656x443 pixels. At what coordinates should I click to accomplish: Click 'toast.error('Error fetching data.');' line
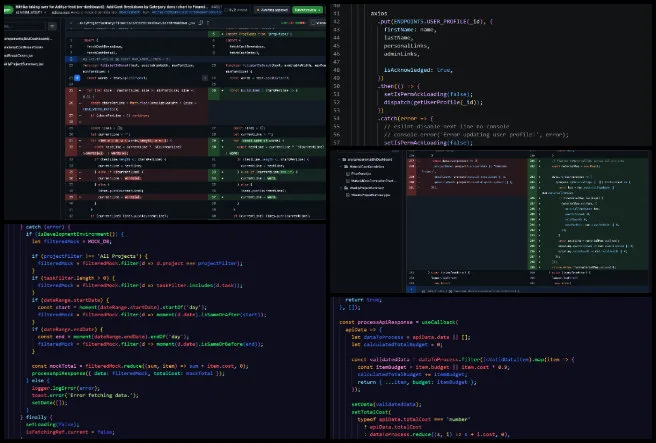85,395
